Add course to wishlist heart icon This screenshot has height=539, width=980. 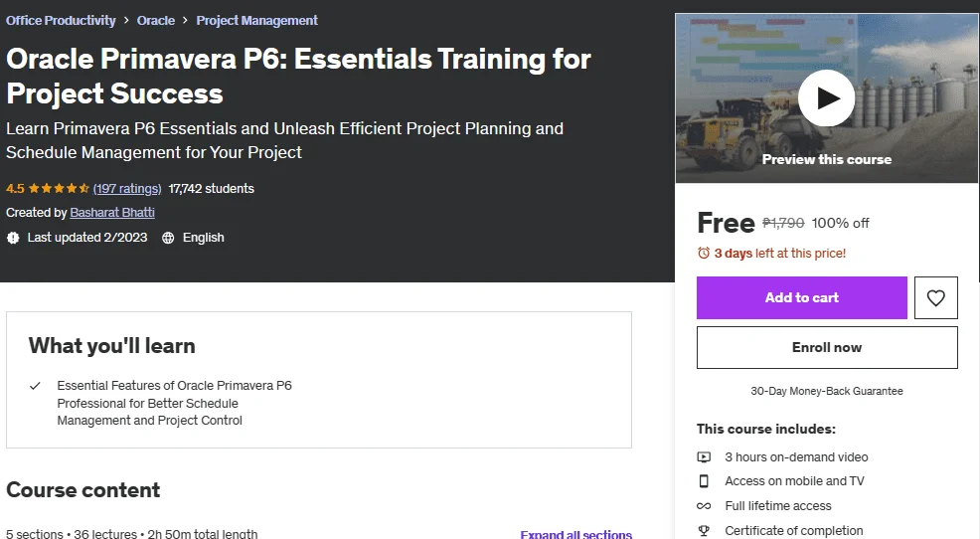click(935, 297)
